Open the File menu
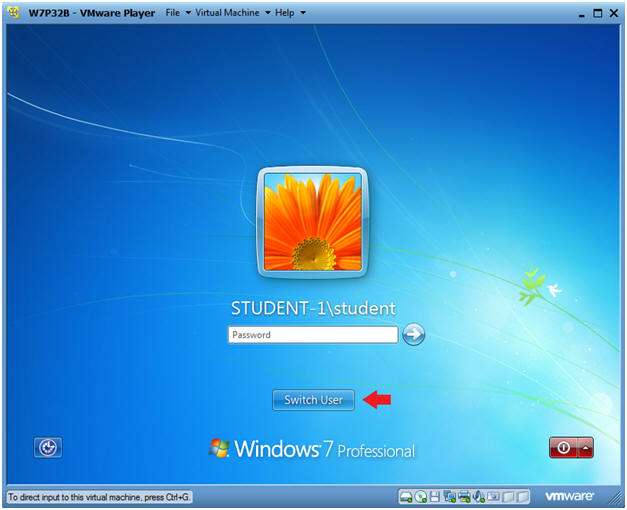Image resolution: width=627 pixels, height=510 pixels. (178, 13)
